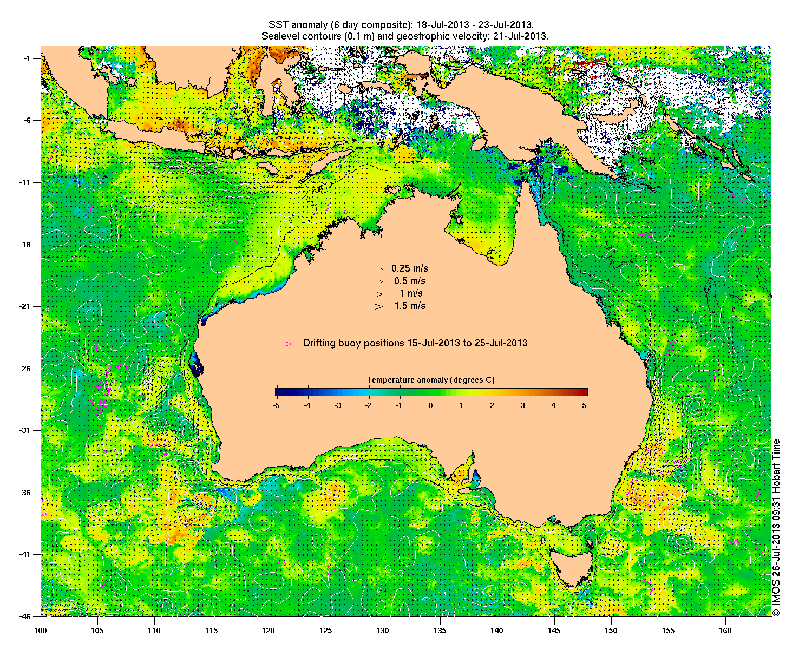
Task: Click the colorbar tick label -2
Action: [x=369, y=405]
